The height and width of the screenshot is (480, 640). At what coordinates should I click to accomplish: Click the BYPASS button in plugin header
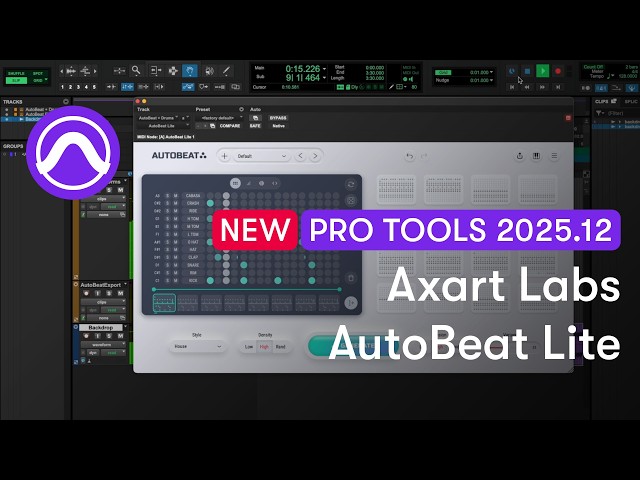(278, 118)
